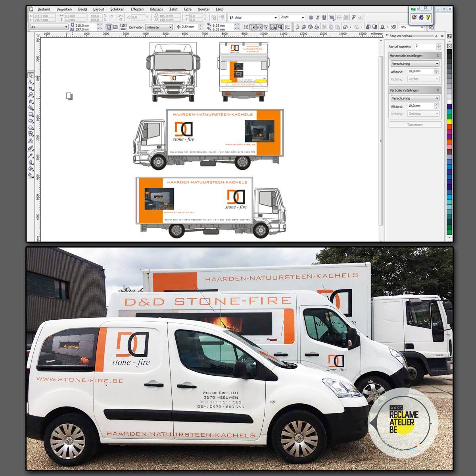Pick the orange color swatch in palette
The image size is (476, 476).
pos(449,141)
